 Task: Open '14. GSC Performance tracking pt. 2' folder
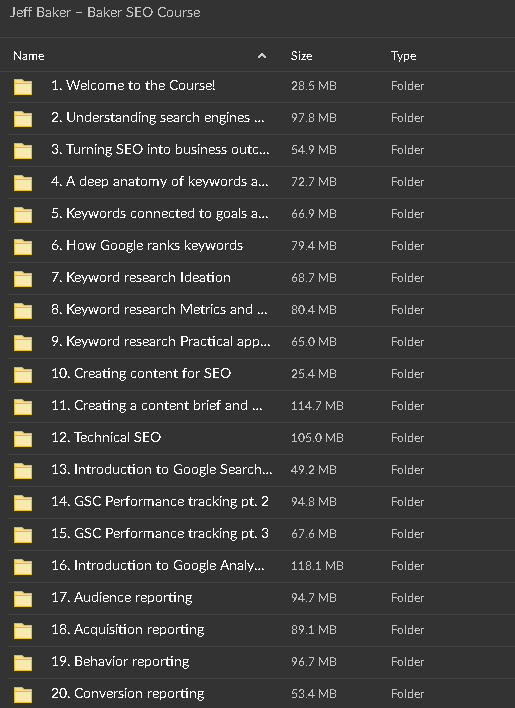(160, 502)
